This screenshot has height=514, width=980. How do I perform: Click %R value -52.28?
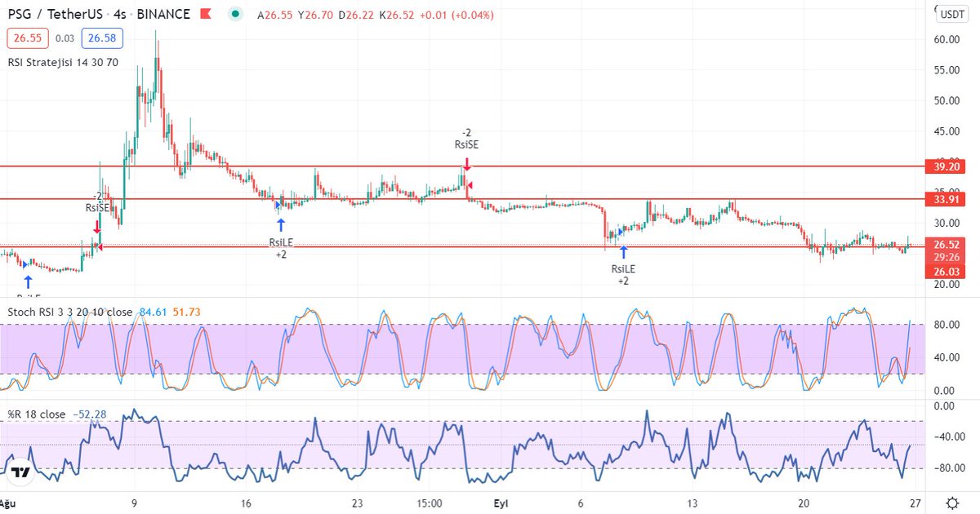pos(90,414)
